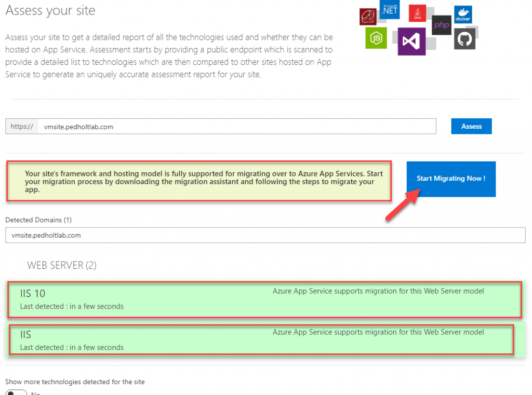532x395 pixels.
Task: Focus the site URL input field
Action: click(x=237, y=127)
